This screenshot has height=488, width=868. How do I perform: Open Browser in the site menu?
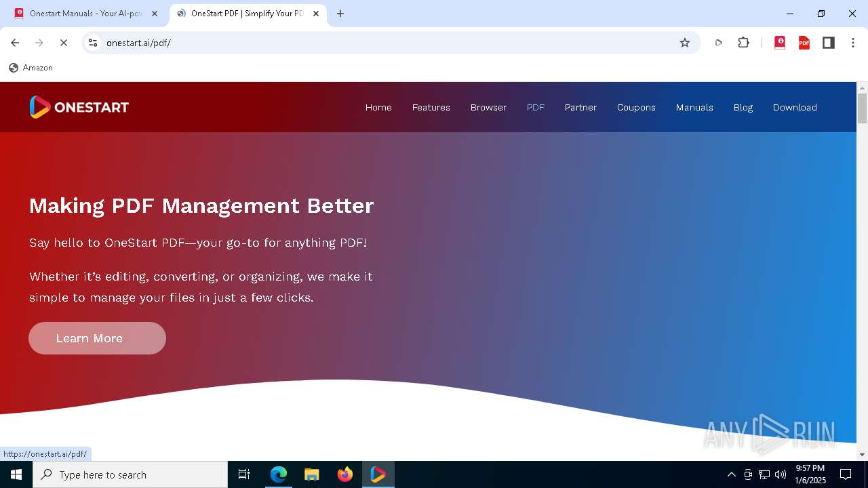click(x=488, y=107)
